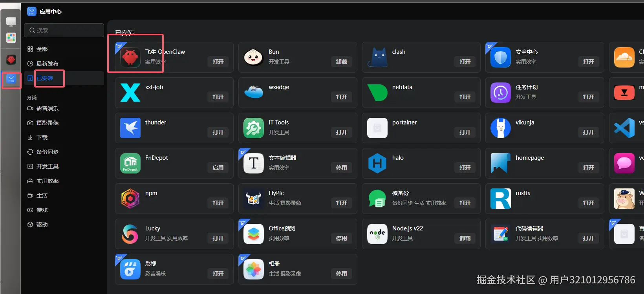Select the wxedge cloud icon
644x294 pixels.
pyautogui.click(x=253, y=93)
